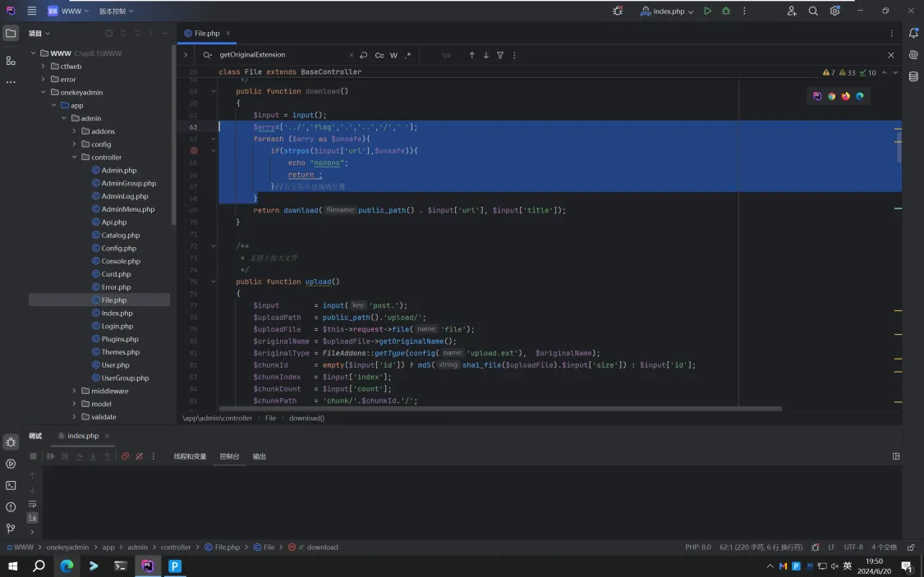The image size is (924, 577).
Task: Preview File.php in Firefox browser
Action: (x=846, y=96)
